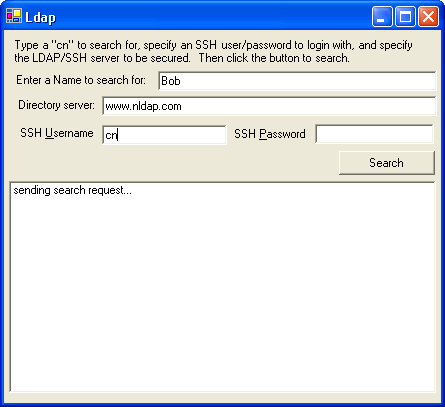Click the 'Directory server:' label
This screenshot has height=407, width=445.
tap(56, 105)
